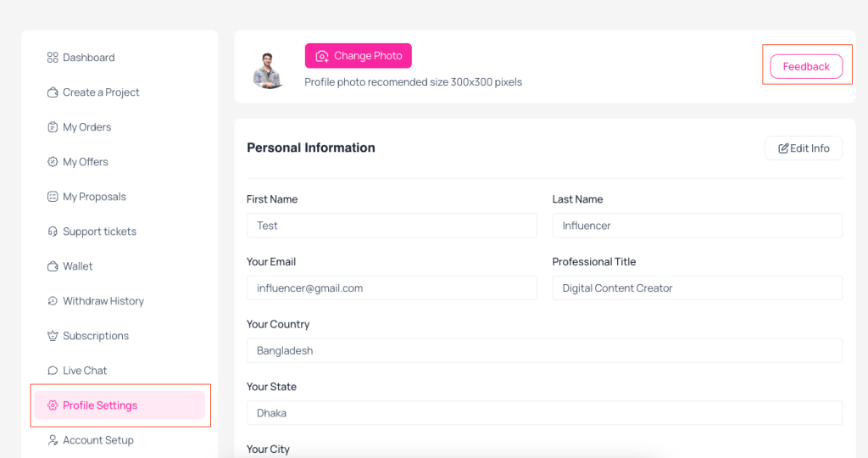This screenshot has height=458, width=868.
Task: Click the First Name input field
Action: click(x=392, y=226)
